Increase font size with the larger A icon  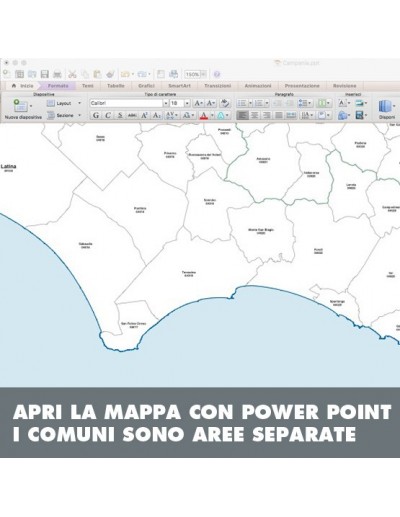tap(198, 103)
